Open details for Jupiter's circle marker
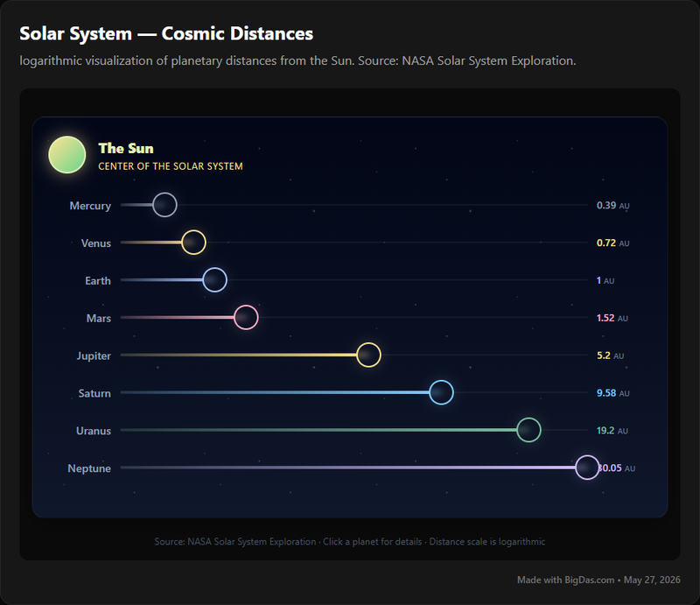The height and width of the screenshot is (605, 700). pos(368,355)
